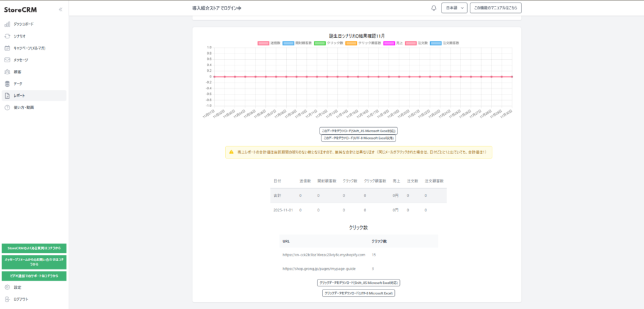The image size is (644, 309).
Task: Click the シナリオ cycle icon
Action: (x=8, y=36)
